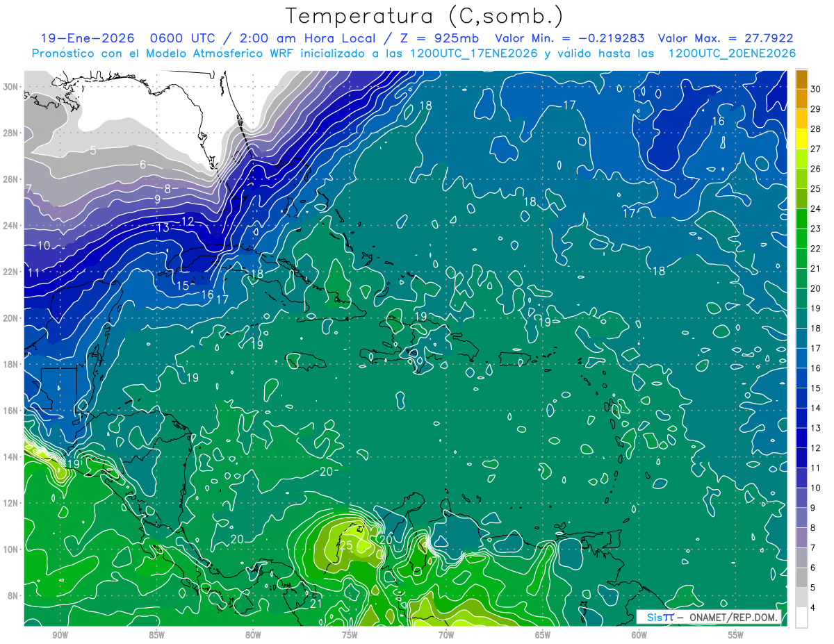The height and width of the screenshot is (644, 834).
Task: Click the "28N" latitude axis label
Action: pos(11,133)
